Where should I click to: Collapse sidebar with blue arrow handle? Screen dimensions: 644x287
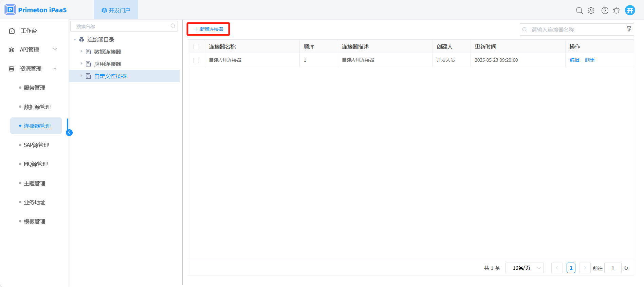69,133
